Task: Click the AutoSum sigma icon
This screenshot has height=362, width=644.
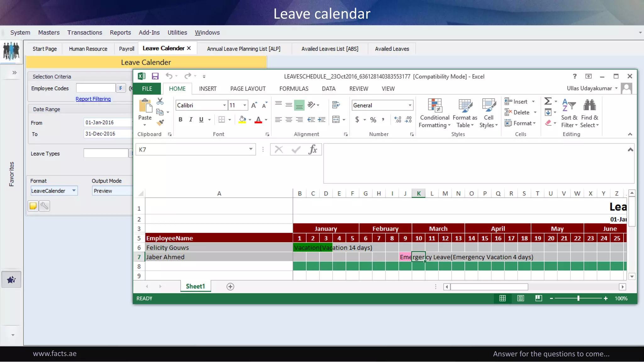Action: 548,101
